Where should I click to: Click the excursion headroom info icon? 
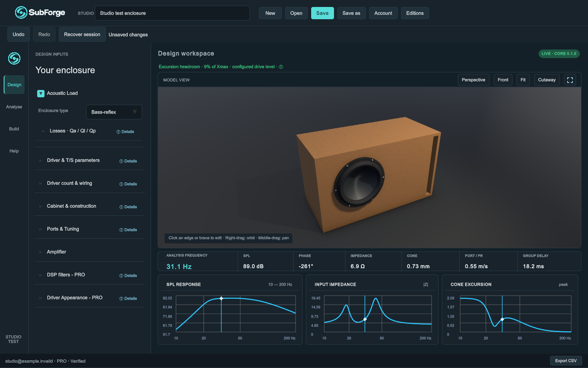point(281,67)
